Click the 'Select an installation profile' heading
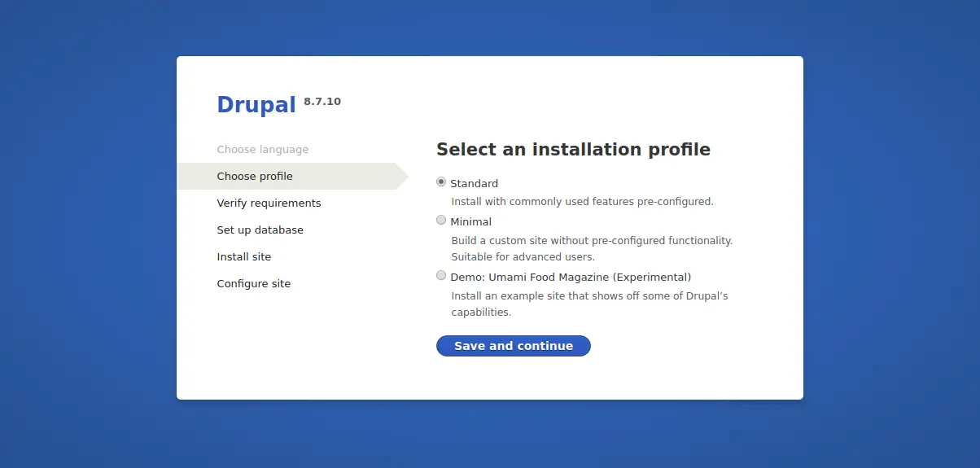This screenshot has height=468, width=980. click(x=573, y=150)
